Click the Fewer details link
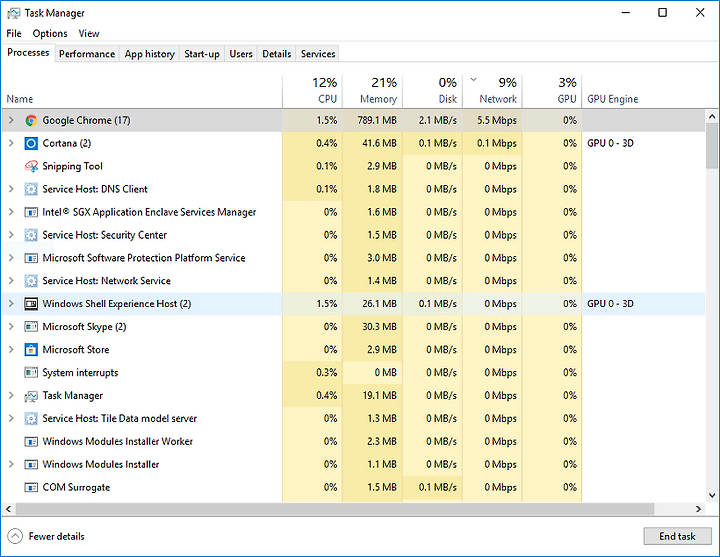 pyautogui.click(x=56, y=536)
